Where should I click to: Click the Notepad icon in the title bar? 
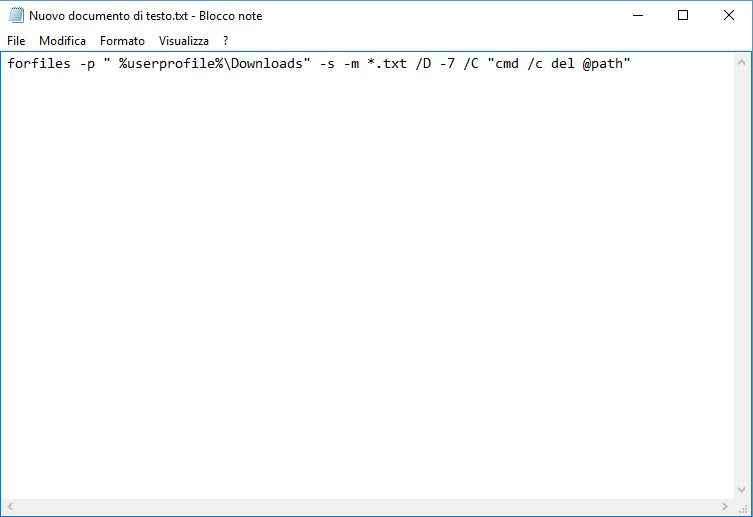coord(15,16)
